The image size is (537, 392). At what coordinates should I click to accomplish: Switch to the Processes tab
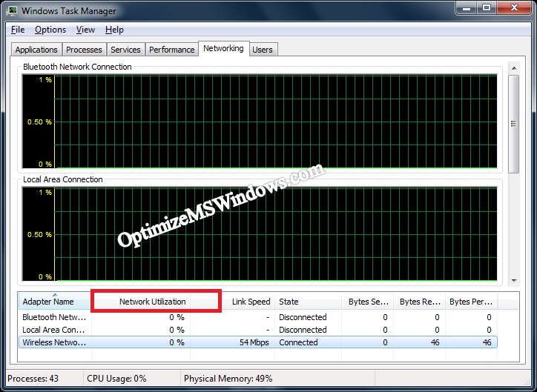84,50
